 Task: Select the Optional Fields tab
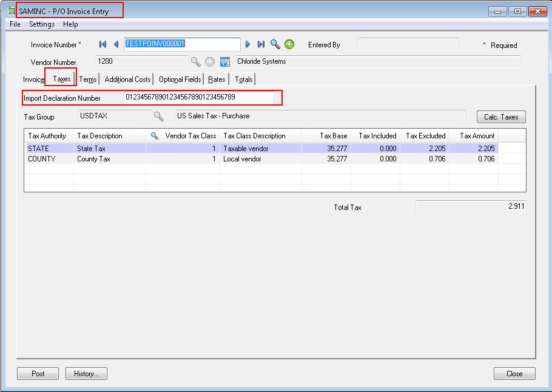click(x=180, y=79)
